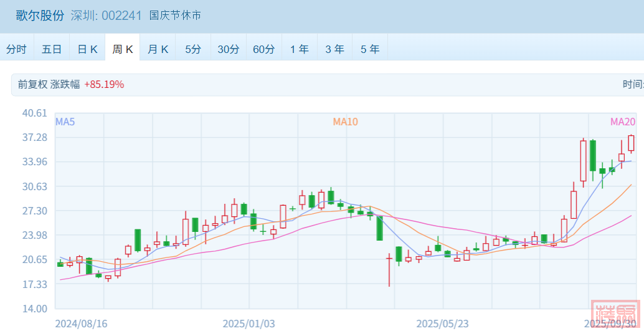Click the 前复权 adjustment label

[32, 84]
